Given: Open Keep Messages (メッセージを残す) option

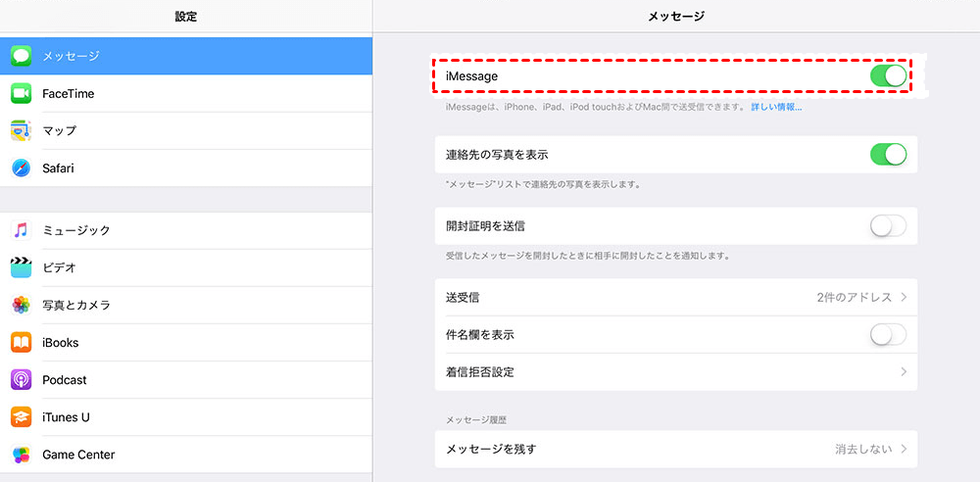Looking at the screenshot, I should click(x=676, y=449).
